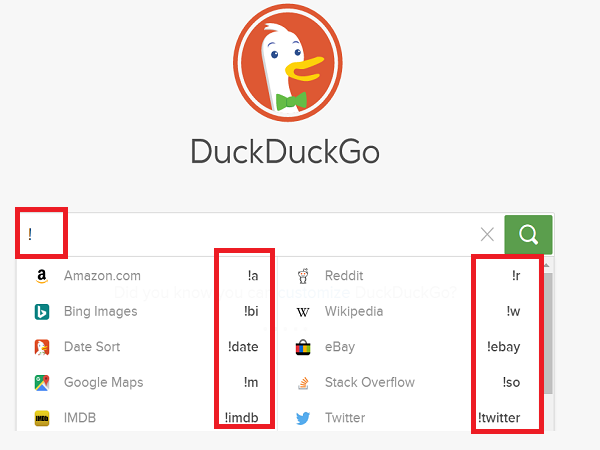Pick the !so bang shortcut
600x450 pixels.
pos(511,382)
